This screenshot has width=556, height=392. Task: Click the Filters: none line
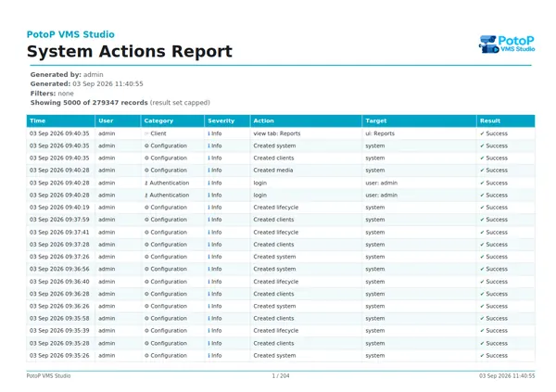(x=52, y=94)
